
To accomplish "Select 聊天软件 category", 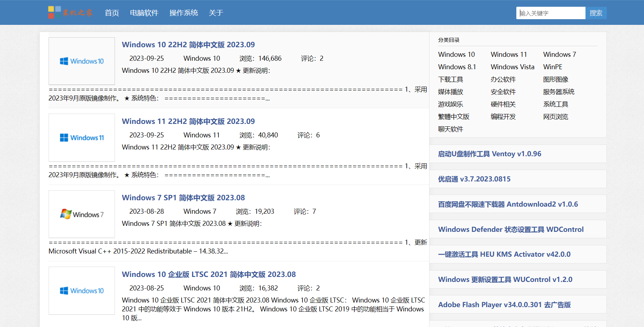I will [450, 129].
